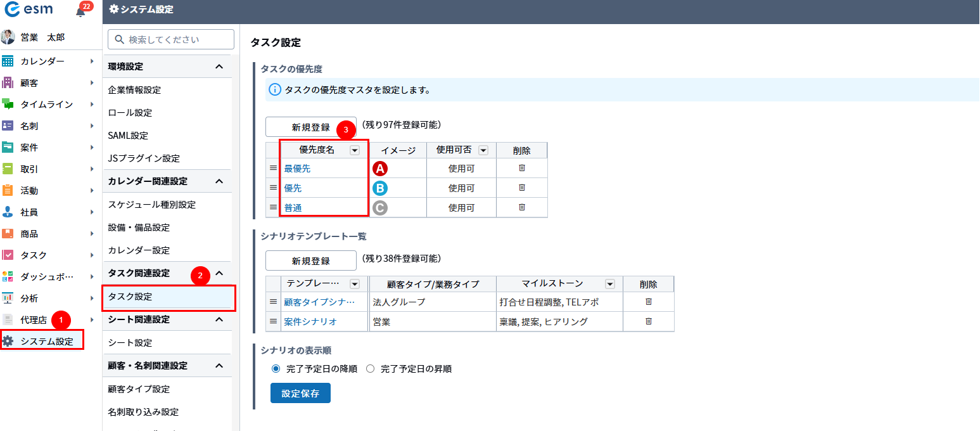The height and width of the screenshot is (431, 980).
Task: Select 完了予定日の昇順 radio option
Action: pyautogui.click(x=371, y=368)
